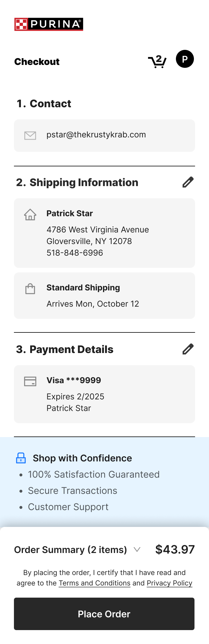The image size is (209, 644).
Task: Click the Place Order button
Action: pos(104,614)
